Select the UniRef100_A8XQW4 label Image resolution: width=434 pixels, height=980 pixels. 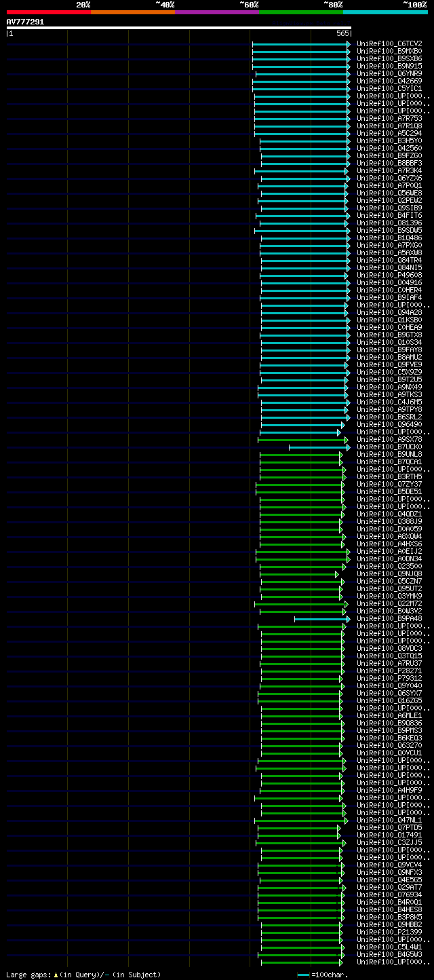pos(389,536)
